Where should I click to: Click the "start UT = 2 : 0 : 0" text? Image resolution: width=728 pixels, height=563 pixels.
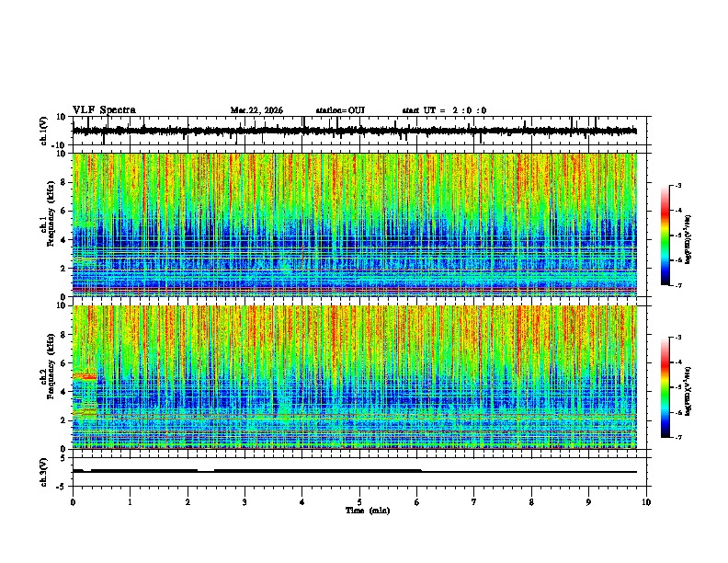(x=444, y=110)
